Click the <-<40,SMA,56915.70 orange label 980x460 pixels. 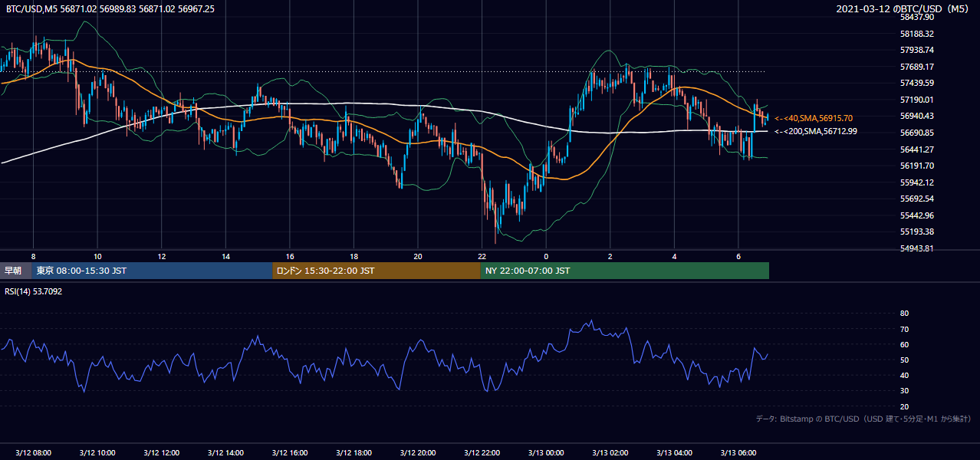click(814, 118)
